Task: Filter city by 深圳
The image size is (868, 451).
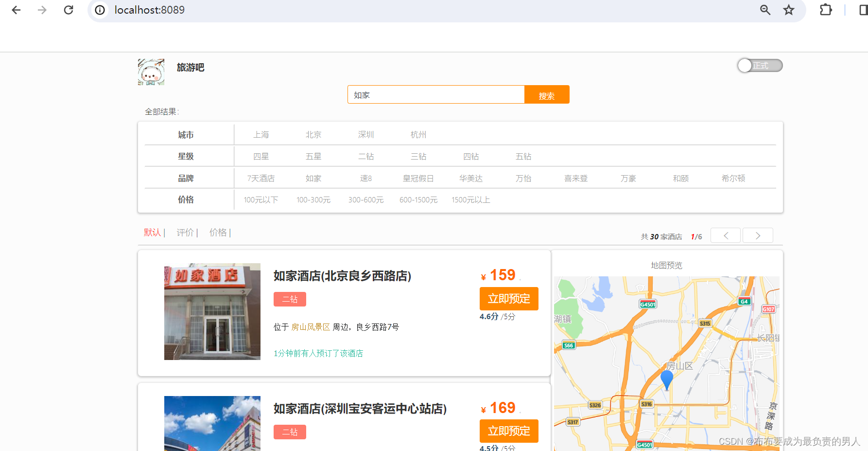Action: point(366,135)
